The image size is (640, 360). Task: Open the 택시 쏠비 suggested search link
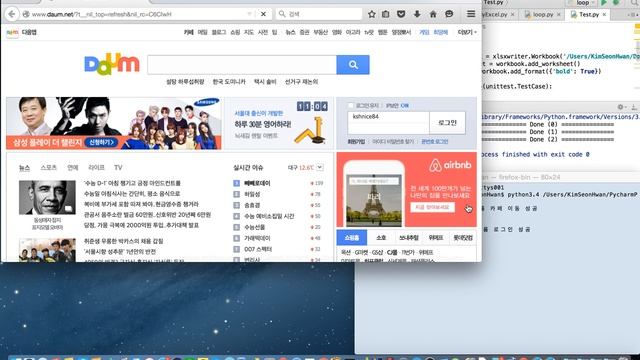pos(265,82)
